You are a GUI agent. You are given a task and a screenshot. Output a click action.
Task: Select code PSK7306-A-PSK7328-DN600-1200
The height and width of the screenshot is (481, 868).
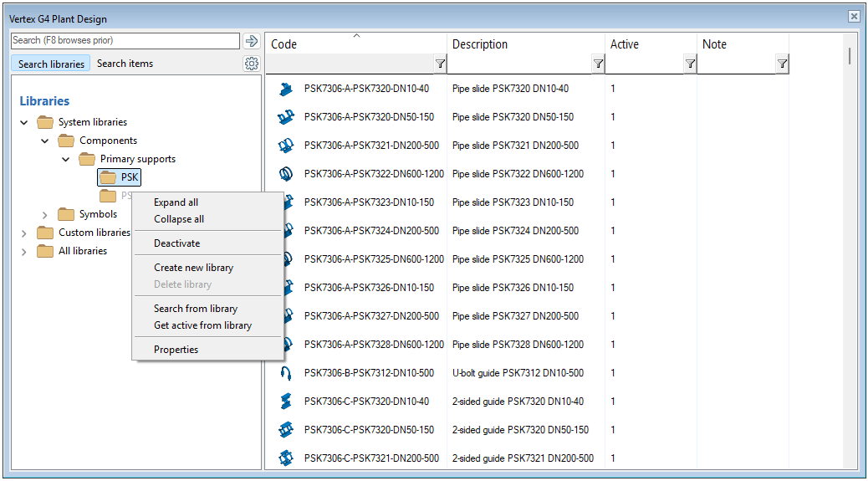coord(374,345)
